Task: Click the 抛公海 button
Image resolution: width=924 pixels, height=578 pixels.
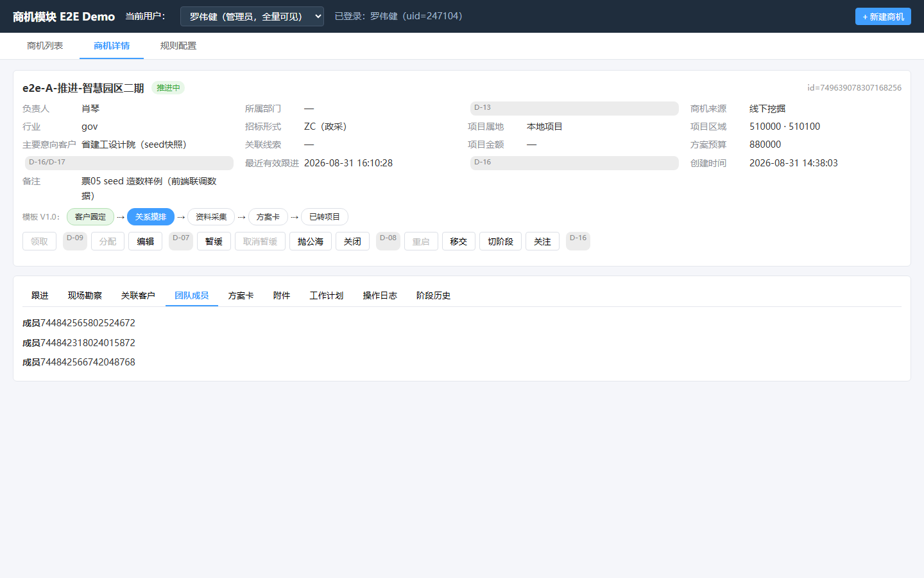Action: 311,241
